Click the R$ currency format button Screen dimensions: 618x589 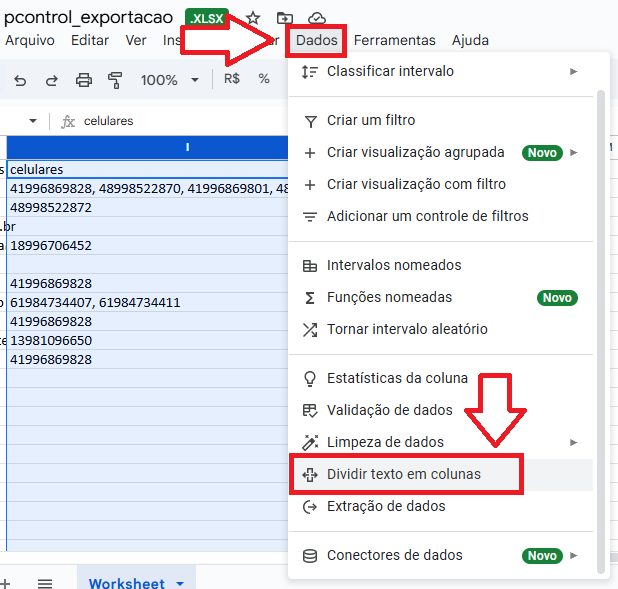pyautogui.click(x=232, y=79)
